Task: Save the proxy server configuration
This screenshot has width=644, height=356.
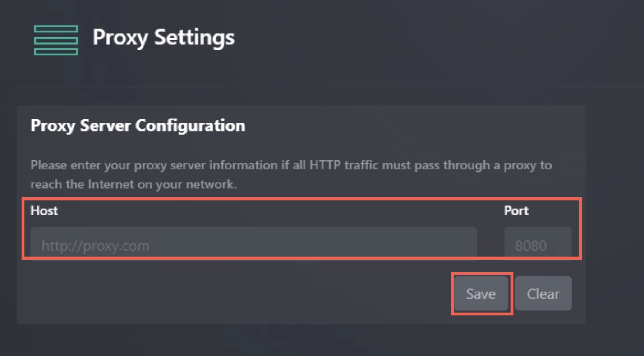Action: (481, 293)
